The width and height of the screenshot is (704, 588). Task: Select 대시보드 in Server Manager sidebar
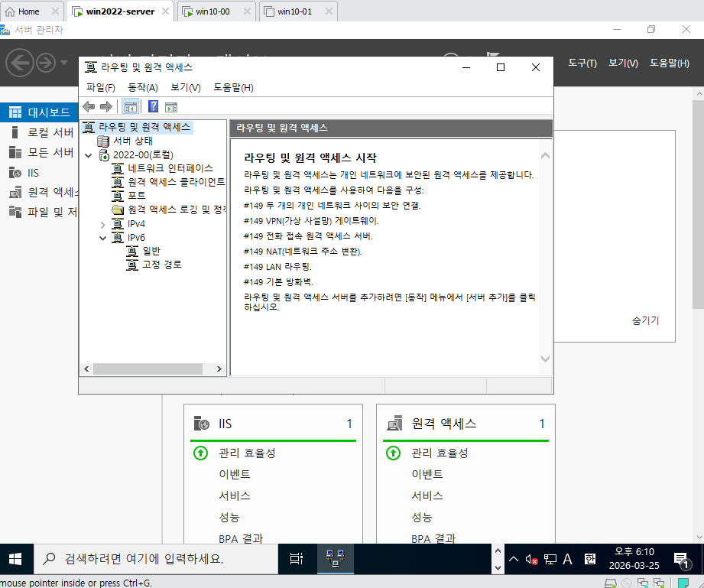(x=40, y=112)
